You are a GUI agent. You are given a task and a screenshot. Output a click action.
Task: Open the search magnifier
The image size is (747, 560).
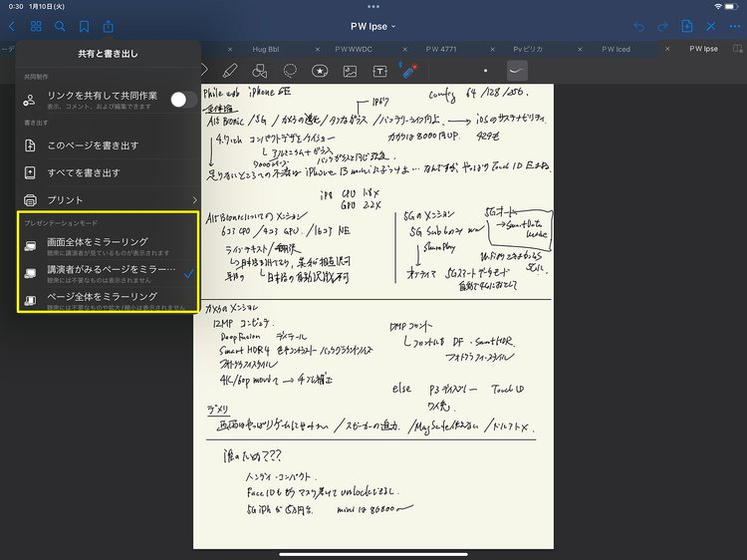[61, 26]
